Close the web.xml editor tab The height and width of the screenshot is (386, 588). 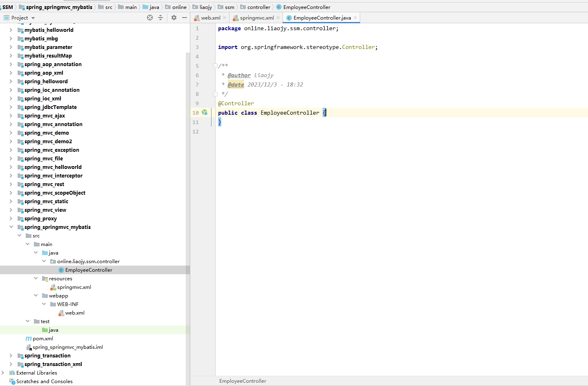225,18
